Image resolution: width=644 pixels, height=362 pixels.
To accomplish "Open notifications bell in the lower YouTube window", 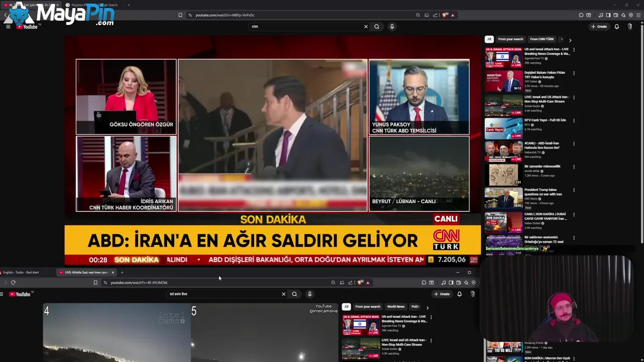I will pyautogui.click(x=459, y=294).
